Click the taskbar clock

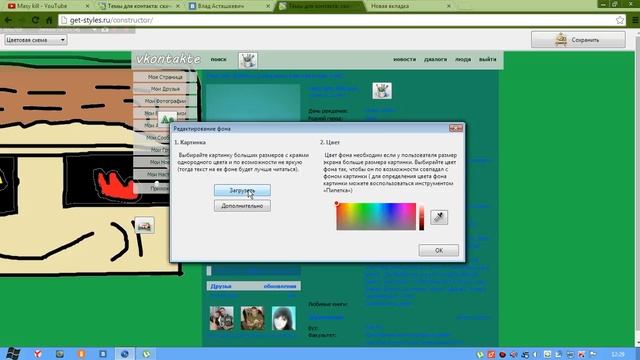click(x=618, y=354)
